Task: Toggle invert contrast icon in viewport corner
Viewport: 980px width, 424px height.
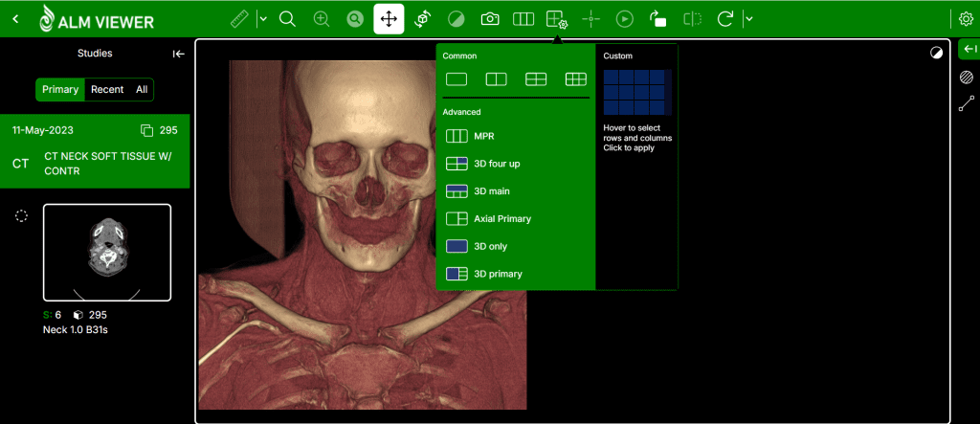Action: point(936,53)
